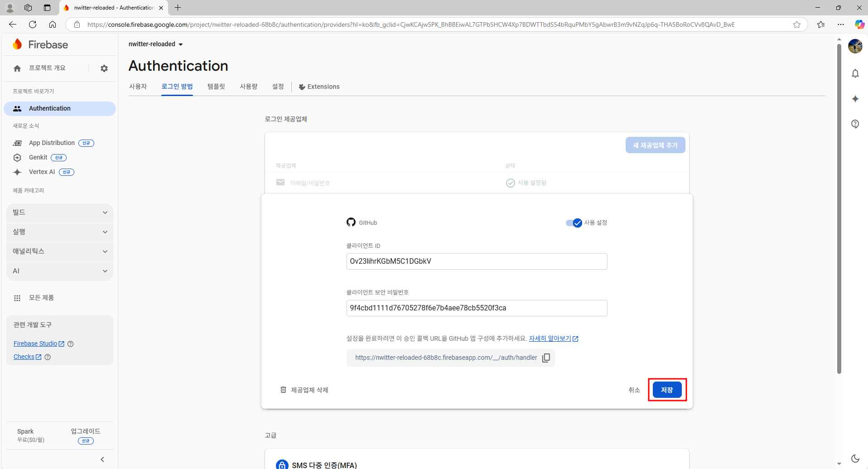This screenshot has height=469, width=868.
Task: Open the nwitter-reloaded project dropdown
Action: click(x=155, y=44)
